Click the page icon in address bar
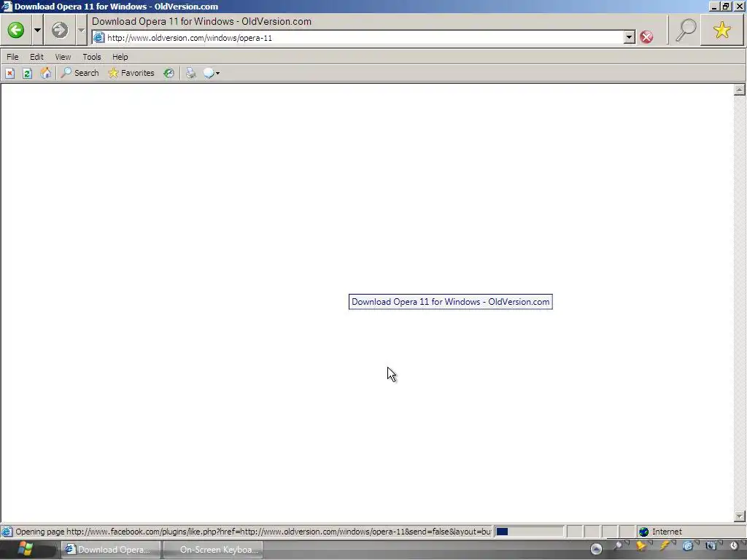 [x=98, y=37]
